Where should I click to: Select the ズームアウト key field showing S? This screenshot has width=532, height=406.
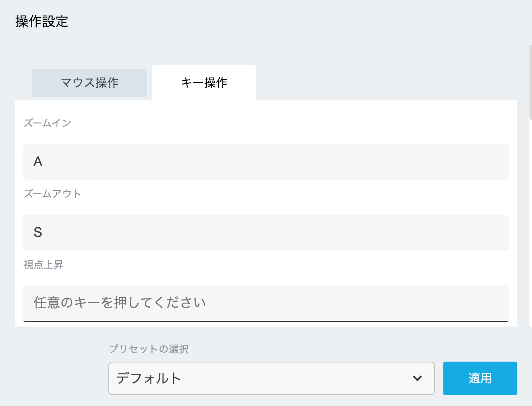click(266, 232)
